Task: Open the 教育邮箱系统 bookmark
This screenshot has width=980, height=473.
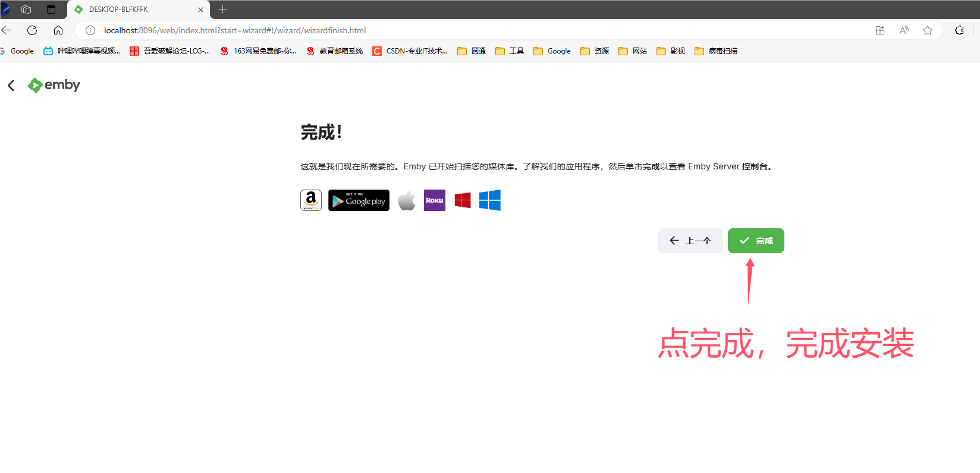Action: 335,51
